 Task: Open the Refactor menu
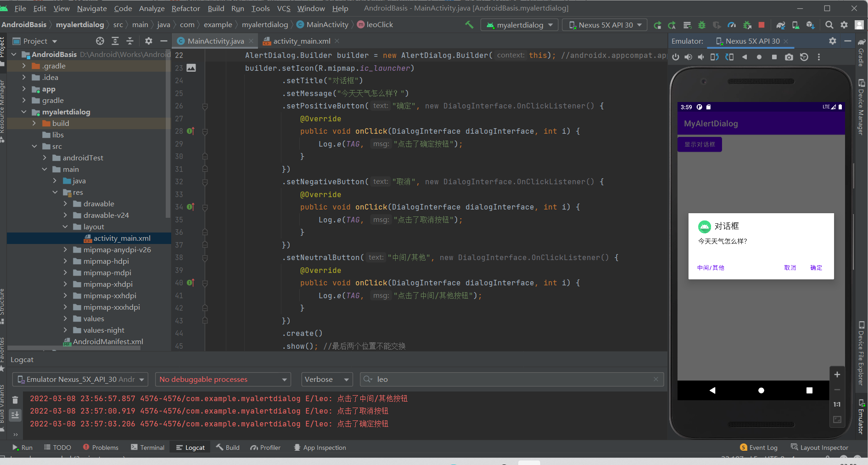coord(185,8)
